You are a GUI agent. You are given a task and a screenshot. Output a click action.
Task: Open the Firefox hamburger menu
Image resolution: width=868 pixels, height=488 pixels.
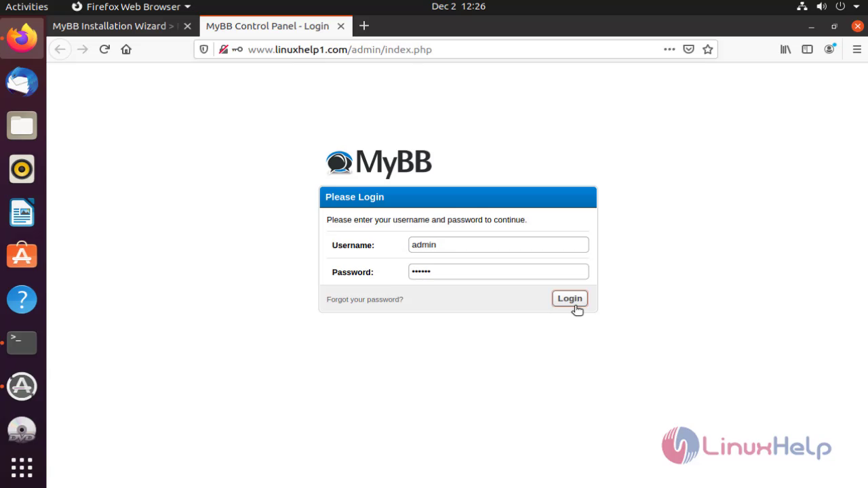(856, 49)
